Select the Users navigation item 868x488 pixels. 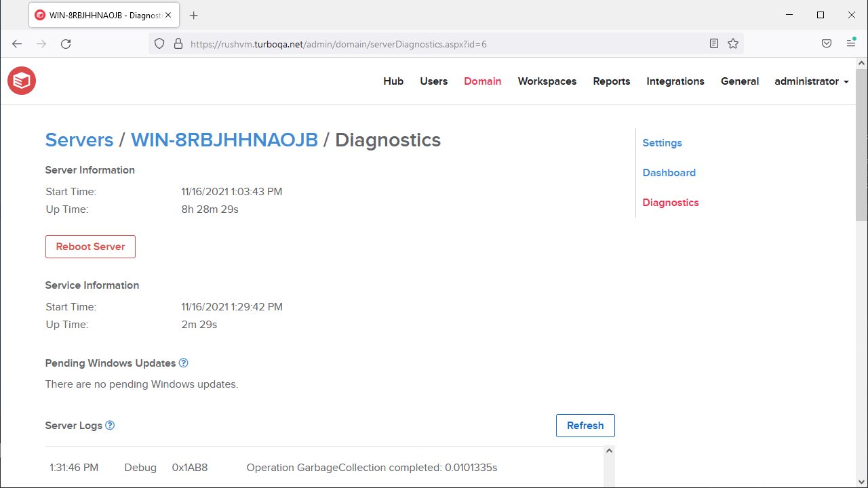pyautogui.click(x=433, y=81)
